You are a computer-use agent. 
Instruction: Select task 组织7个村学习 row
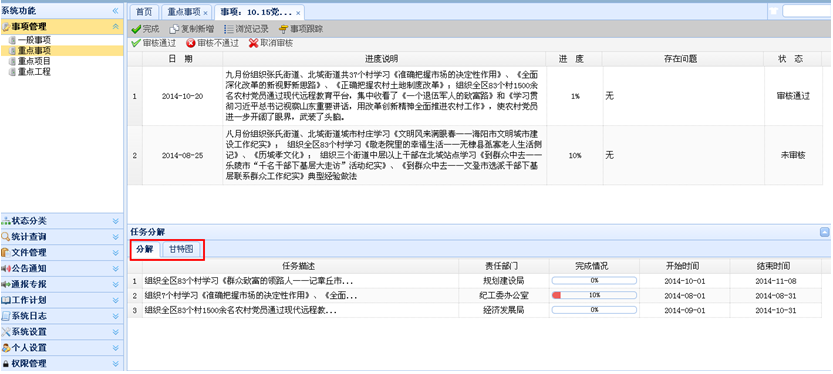point(475,295)
